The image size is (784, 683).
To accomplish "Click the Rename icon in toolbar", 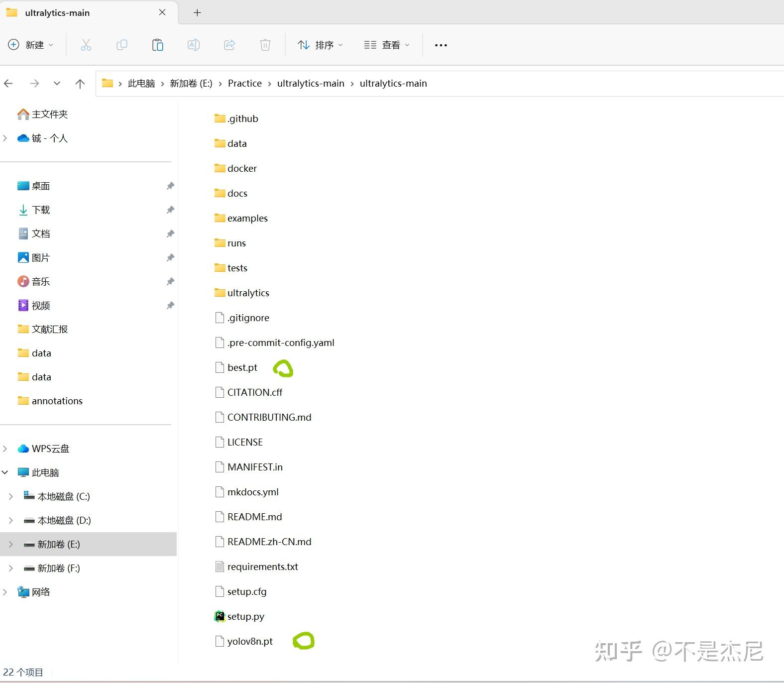I will (194, 45).
